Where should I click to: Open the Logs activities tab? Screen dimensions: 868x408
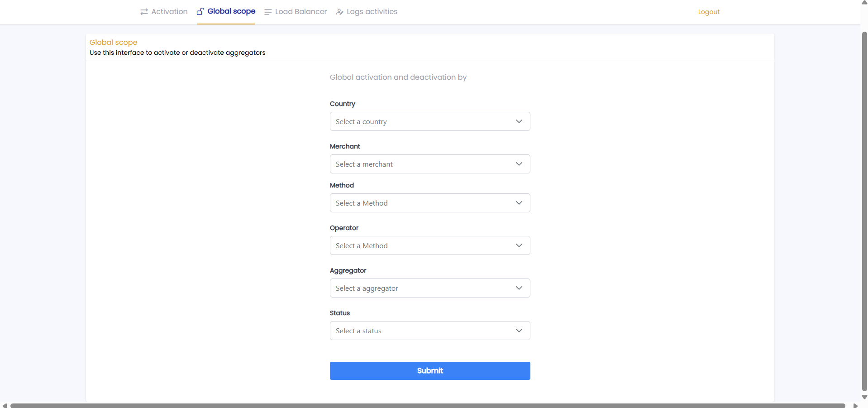coord(372,12)
